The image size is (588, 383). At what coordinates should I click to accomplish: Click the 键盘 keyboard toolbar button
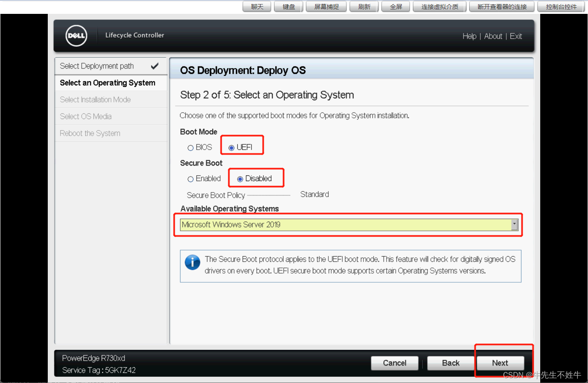pos(289,7)
